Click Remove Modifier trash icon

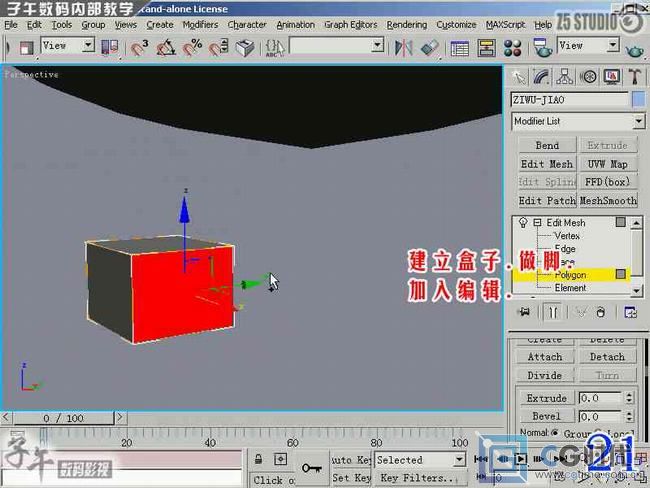tap(601, 312)
